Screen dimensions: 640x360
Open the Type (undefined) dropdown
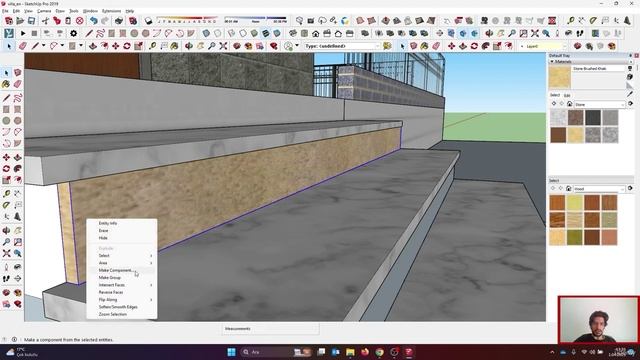point(342,46)
